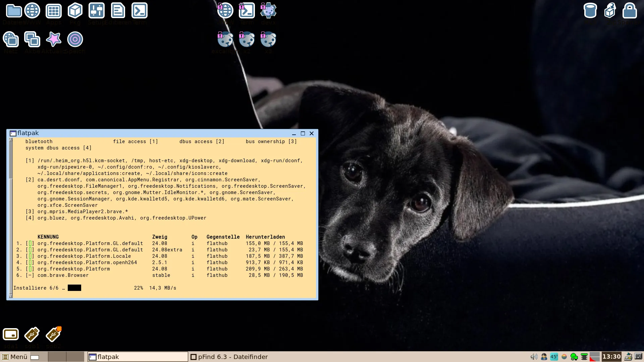Image resolution: width=644 pixels, height=362 pixels.
Task: Switch to the third virtual desktop pager
Action: coord(75,357)
